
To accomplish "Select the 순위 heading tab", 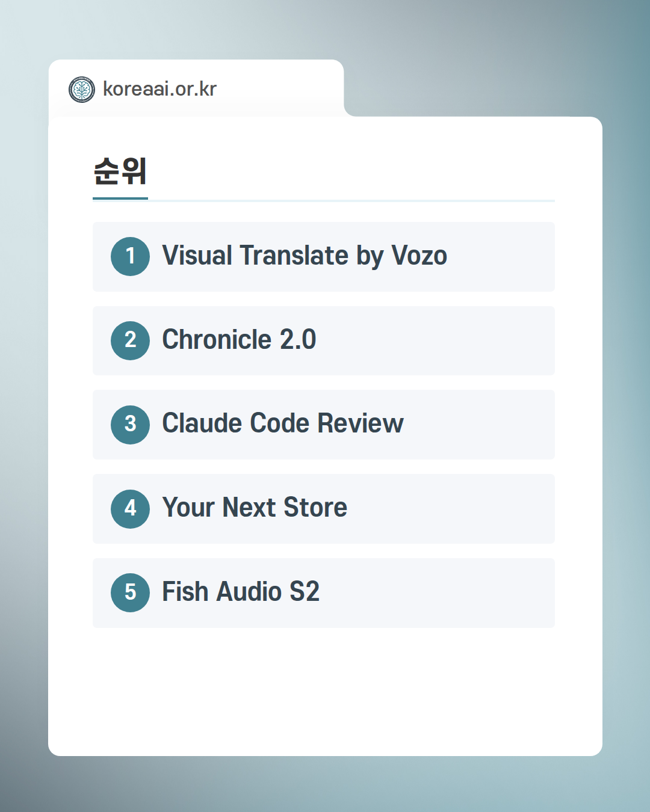I will click(x=120, y=171).
